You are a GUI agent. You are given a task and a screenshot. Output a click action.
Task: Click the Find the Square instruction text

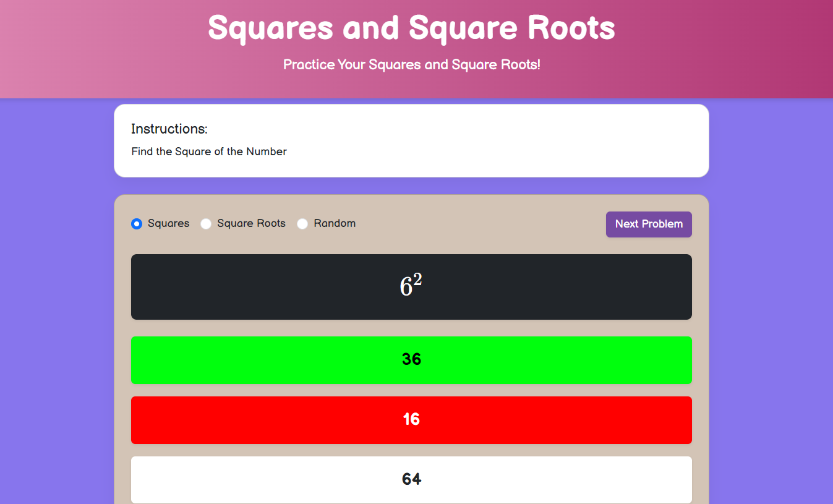(209, 152)
